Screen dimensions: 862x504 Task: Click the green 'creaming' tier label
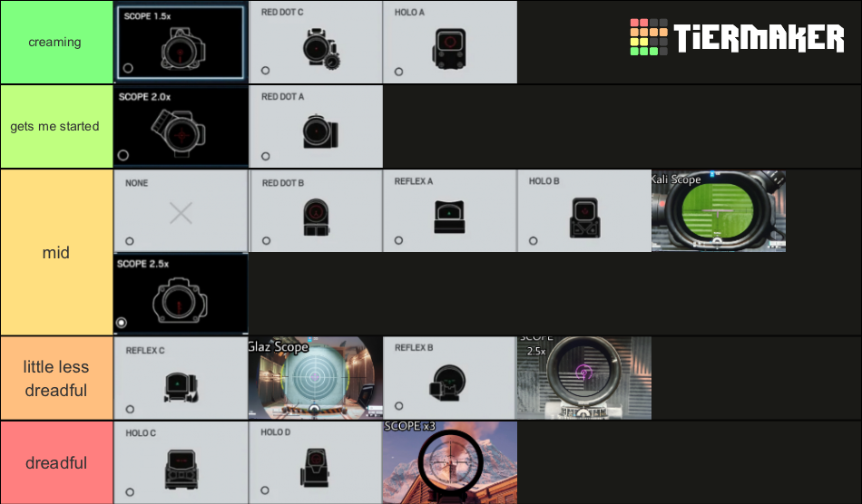point(56,43)
